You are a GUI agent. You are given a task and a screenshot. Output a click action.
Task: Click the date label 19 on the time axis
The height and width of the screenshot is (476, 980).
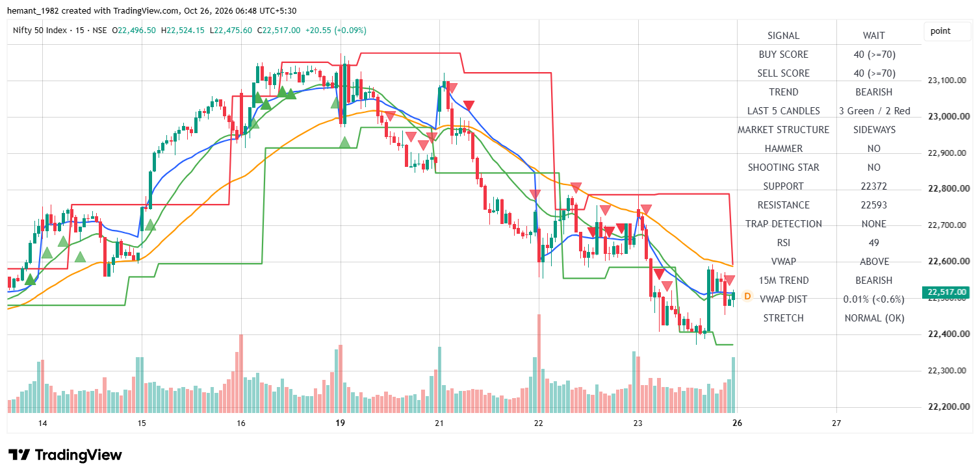tap(340, 423)
